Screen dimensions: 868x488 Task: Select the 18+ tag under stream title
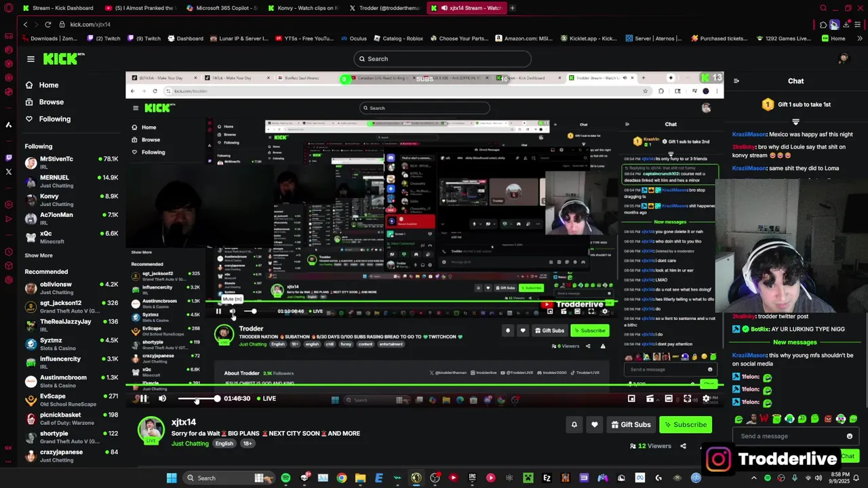pyautogui.click(x=248, y=443)
